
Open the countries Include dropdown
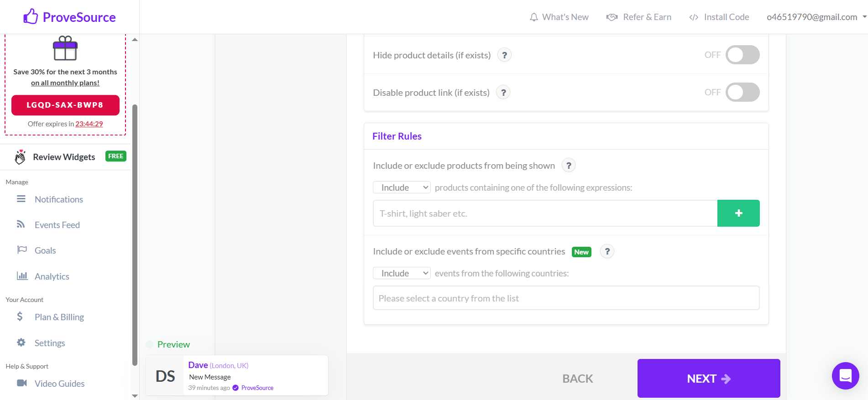click(402, 273)
